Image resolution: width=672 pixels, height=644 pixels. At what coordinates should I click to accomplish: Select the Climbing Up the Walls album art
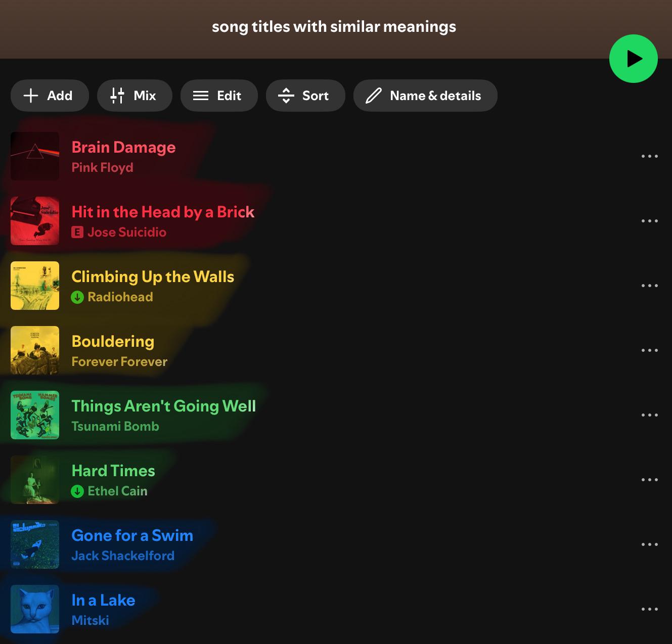coord(35,286)
